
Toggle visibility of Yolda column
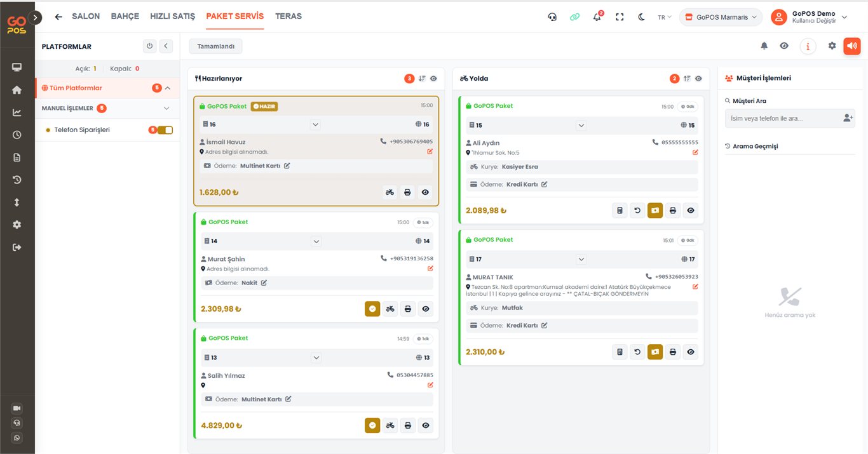698,79
